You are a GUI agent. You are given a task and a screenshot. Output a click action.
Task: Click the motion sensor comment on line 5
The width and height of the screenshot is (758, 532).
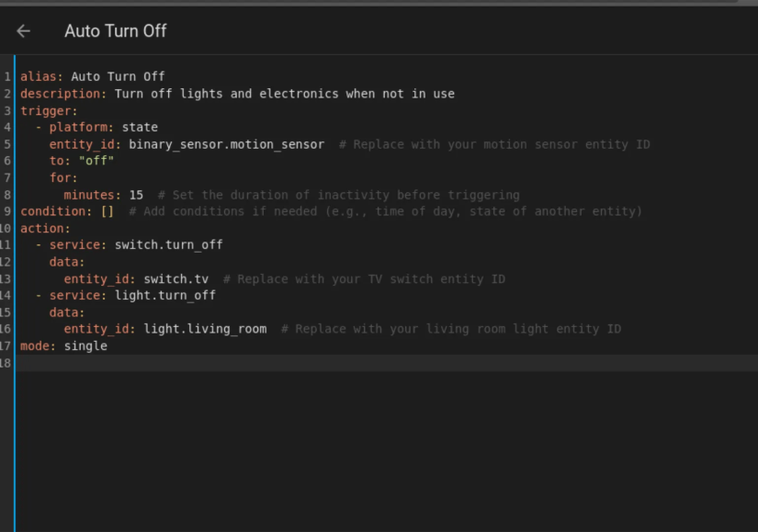[x=494, y=144]
